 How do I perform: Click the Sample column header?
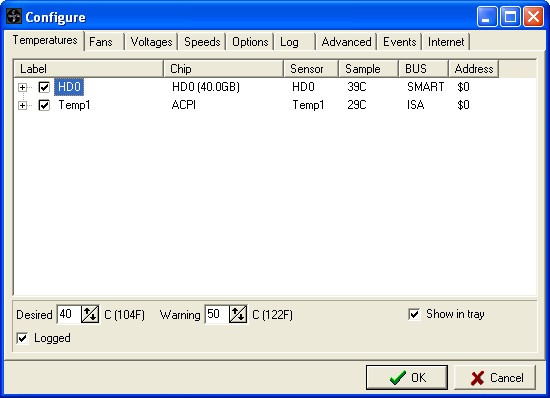coord(369,69)
